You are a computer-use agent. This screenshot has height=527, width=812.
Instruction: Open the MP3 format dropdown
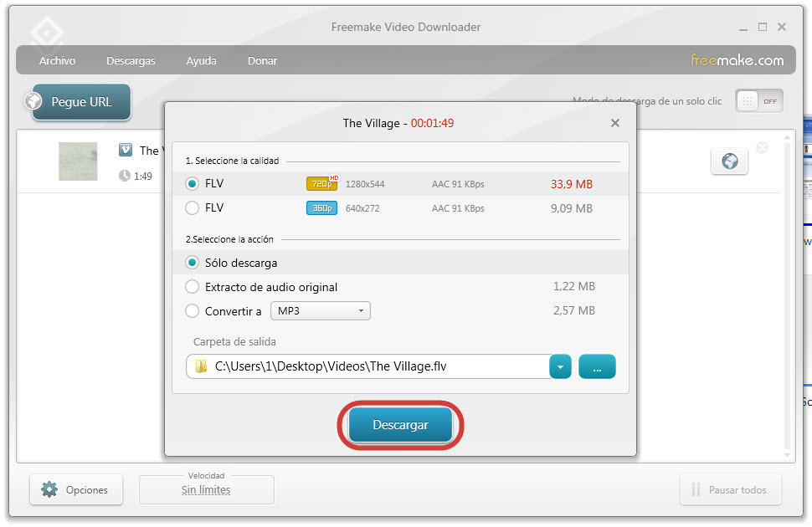[x=320, y=311]
